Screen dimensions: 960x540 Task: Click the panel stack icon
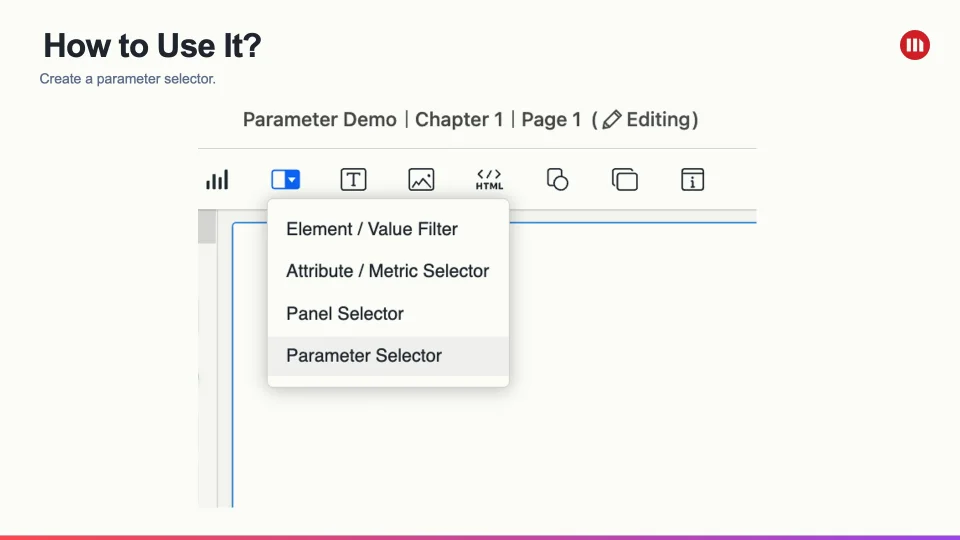pyautogui.click(x=625, y=180)
